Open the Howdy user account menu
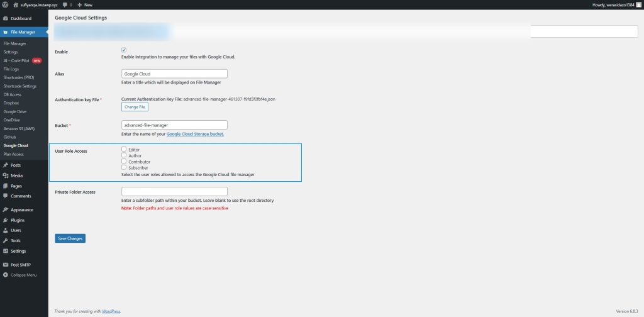 pos(615,4)
